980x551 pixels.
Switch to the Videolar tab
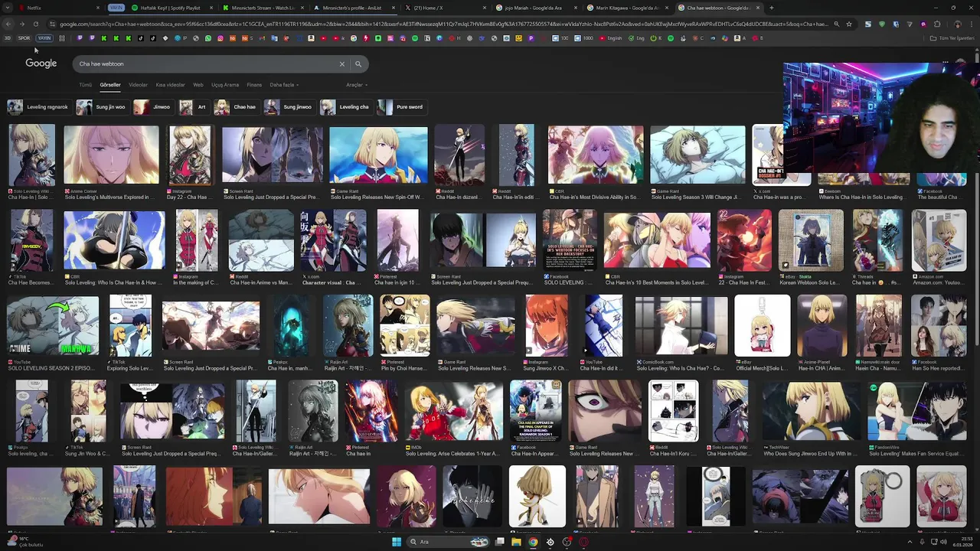coord(138,85)
